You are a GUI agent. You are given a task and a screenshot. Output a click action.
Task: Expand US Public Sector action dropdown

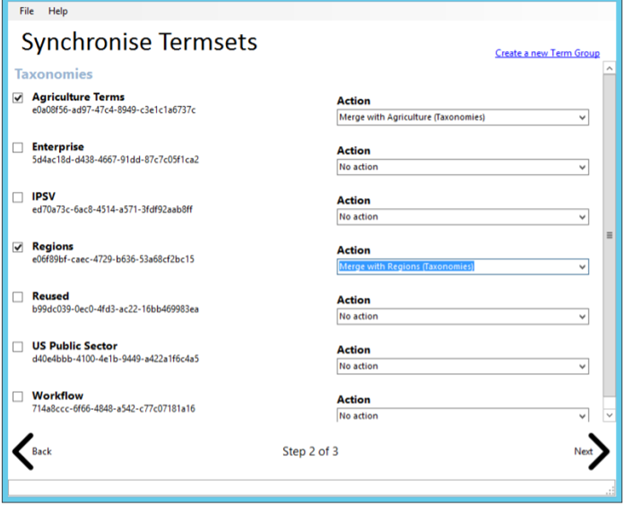[462, 366]
